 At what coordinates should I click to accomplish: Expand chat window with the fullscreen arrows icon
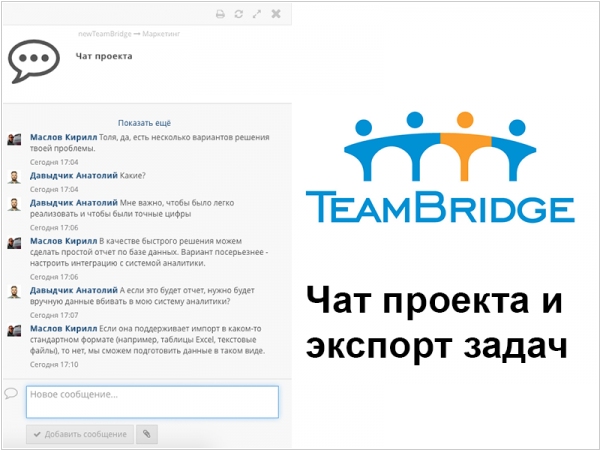(x=257, y=14)
